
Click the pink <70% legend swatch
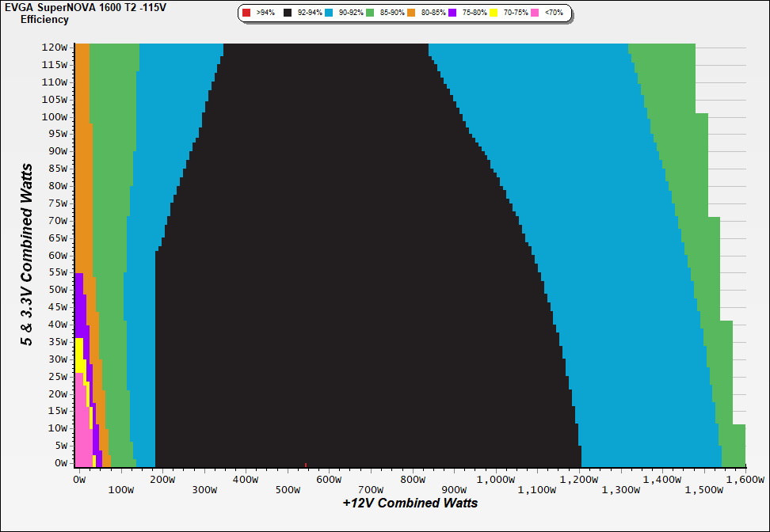[535, 13]
